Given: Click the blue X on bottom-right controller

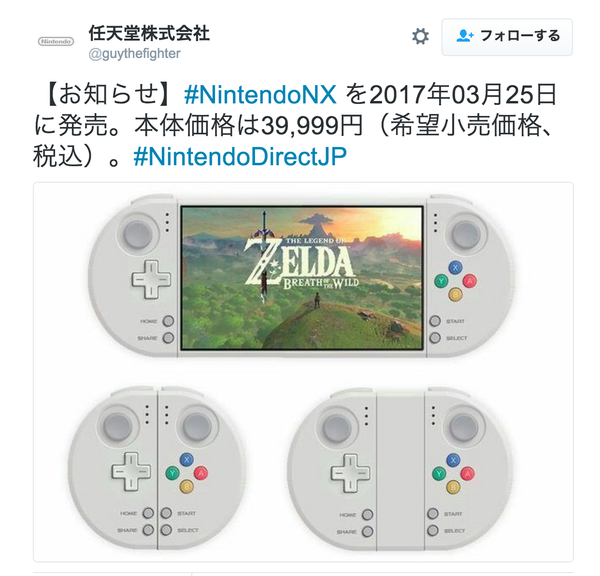Looking at the screenshot, I should (453, 460).
